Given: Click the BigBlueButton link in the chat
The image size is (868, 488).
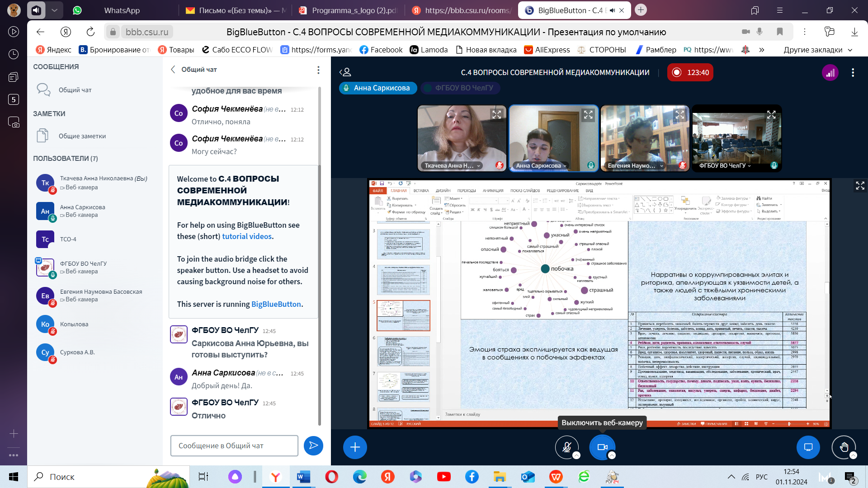Looking at the screenshot, I should 276,304.
